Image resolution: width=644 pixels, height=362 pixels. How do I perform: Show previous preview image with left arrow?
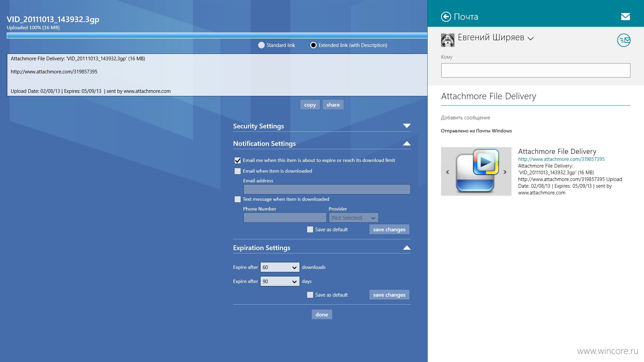pos(447,172)
